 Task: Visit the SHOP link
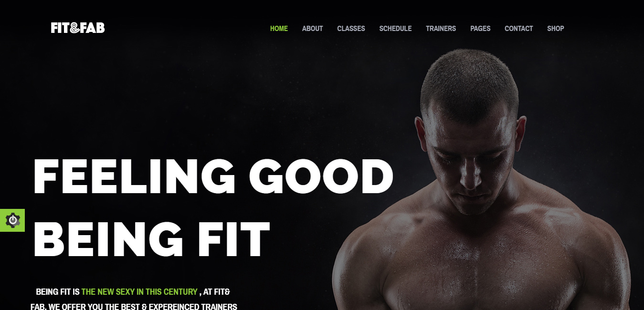(556, 29)
